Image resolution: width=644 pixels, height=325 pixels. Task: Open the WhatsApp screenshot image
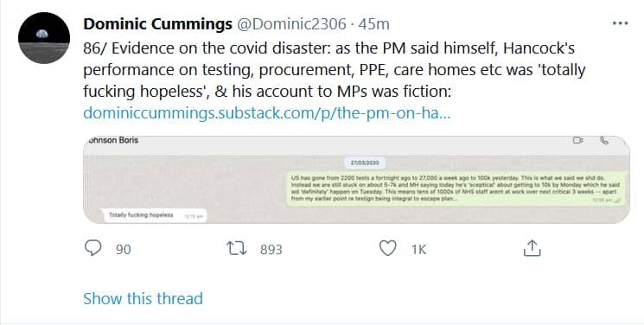[x=356, y=180]
